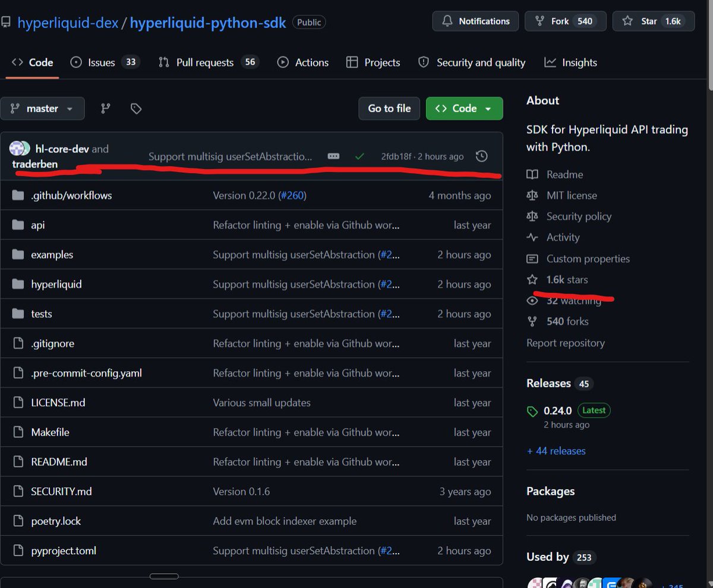This screenshot has width=713, height=588.
Task: Open the pyproject.toml file
Action: tap(64, 551)
